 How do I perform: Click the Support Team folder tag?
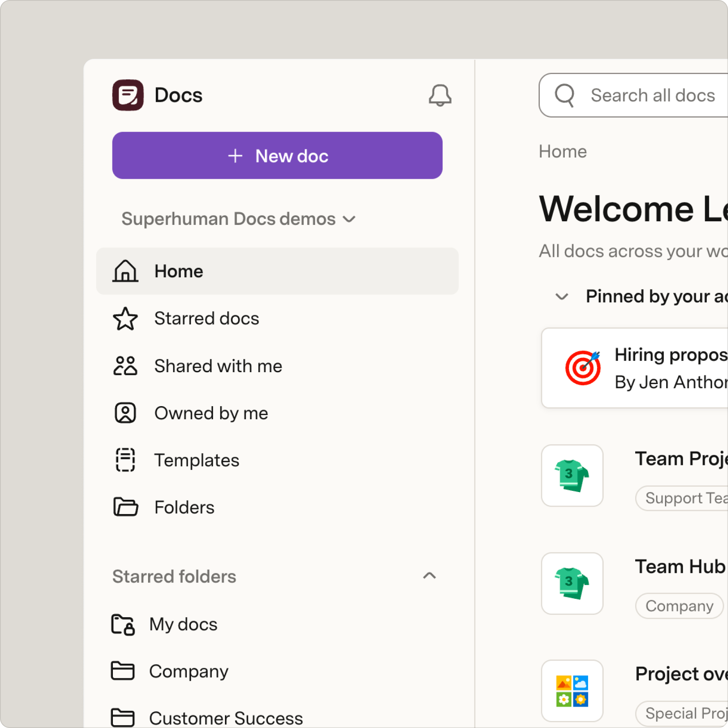point(682,498)
